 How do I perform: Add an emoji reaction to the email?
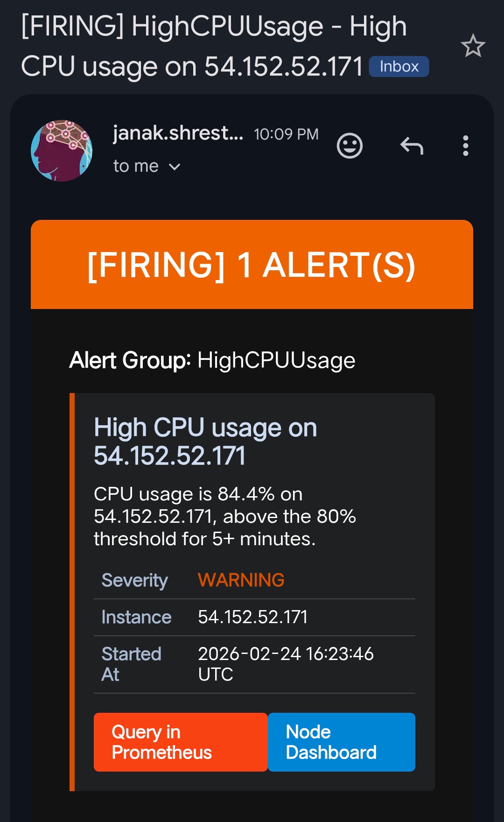350,145
